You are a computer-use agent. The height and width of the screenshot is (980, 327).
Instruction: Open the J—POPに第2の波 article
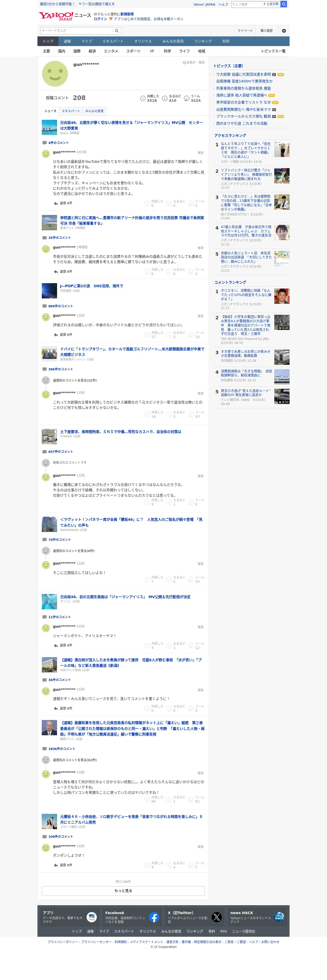91,286
